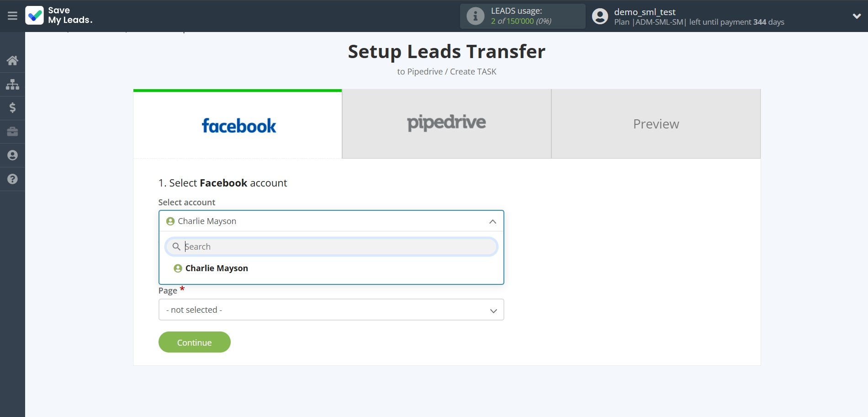Focus the account Search field
Screen dimensions: 868x417
pos(338,247)
